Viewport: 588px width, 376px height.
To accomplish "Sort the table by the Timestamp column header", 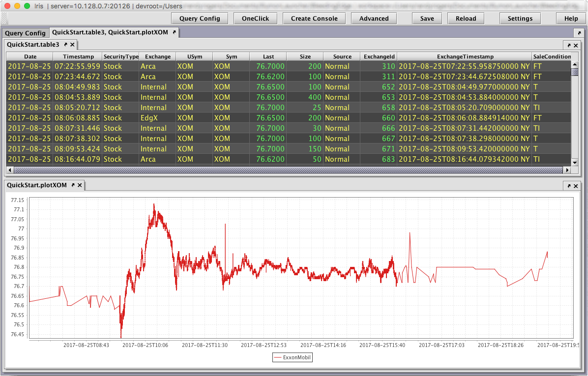I will [78, 57].
